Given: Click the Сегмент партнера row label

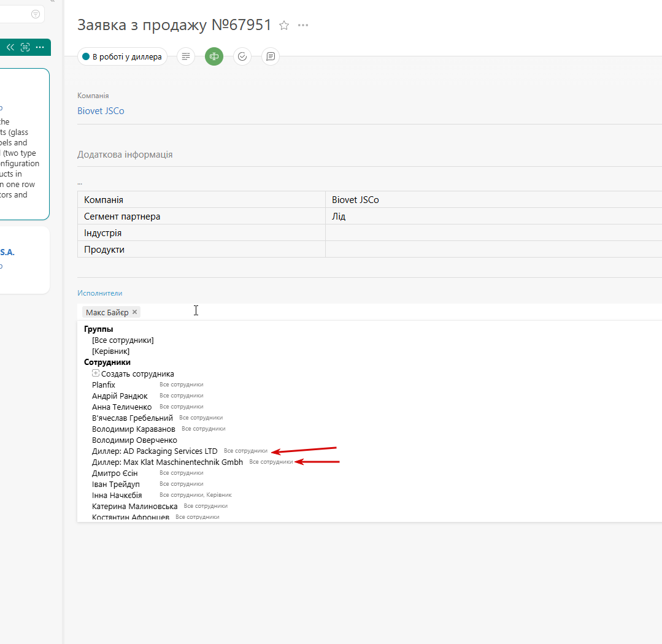Looking at the screenshot, I should coord(122,217).
